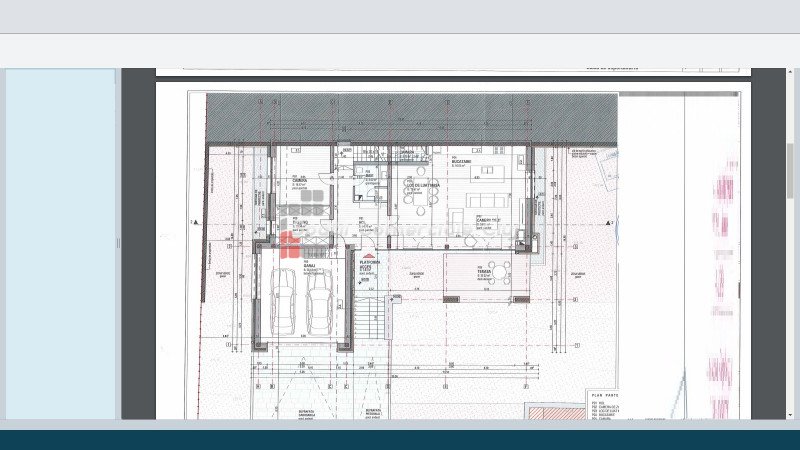The image size is (800, 450).
Task: Click the sidebar splitter handle beside the document
Action: coord(118,243)
